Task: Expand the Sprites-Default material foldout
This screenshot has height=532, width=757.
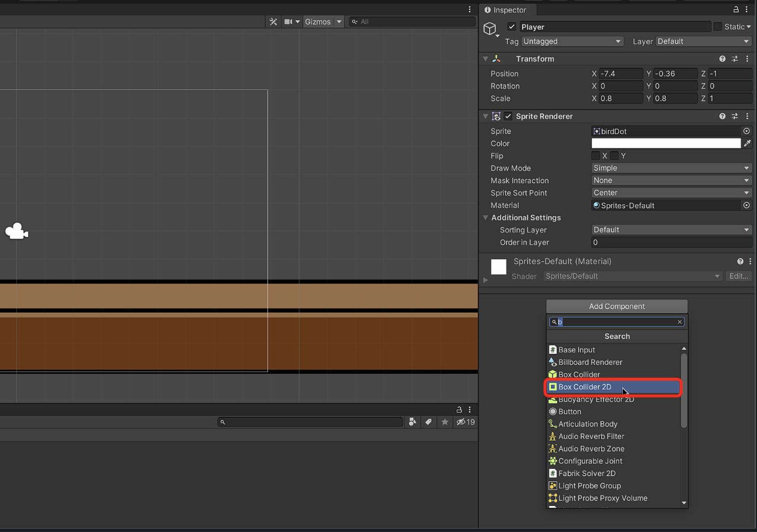Action: 485,280
